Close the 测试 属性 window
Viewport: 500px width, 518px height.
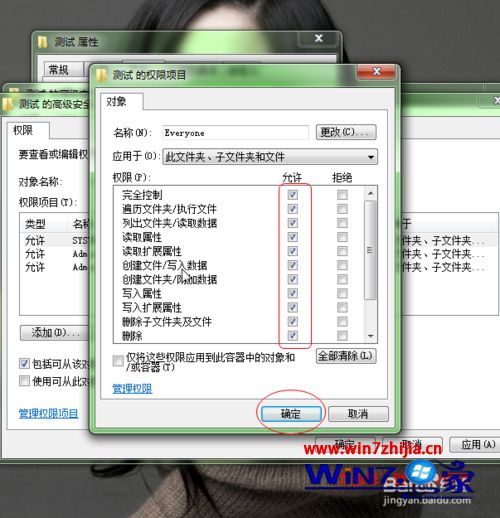coord(319,38)
